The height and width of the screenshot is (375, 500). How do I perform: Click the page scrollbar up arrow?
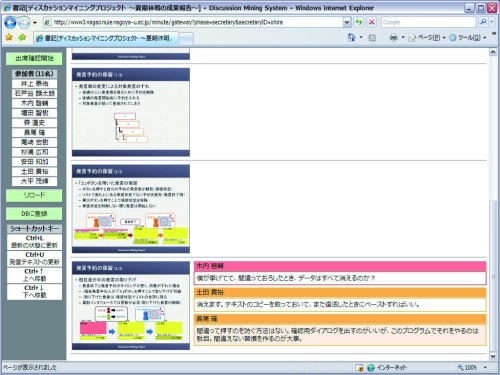(x=493, y=52)
